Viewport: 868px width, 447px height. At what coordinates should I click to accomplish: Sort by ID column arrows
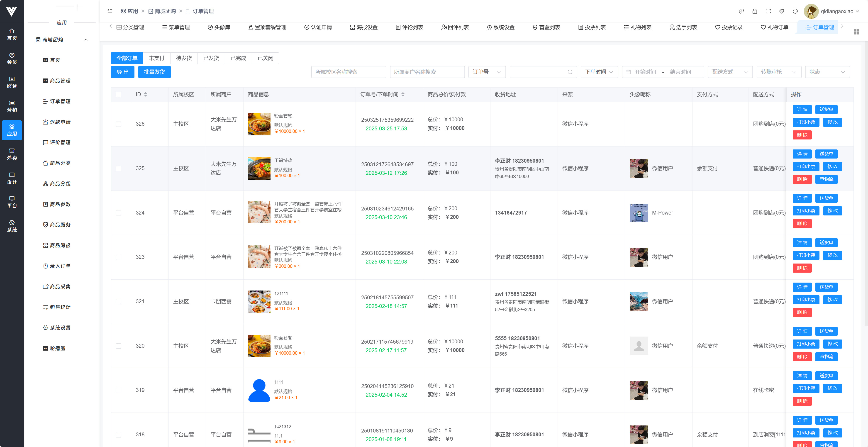click(x=146, y=94)
